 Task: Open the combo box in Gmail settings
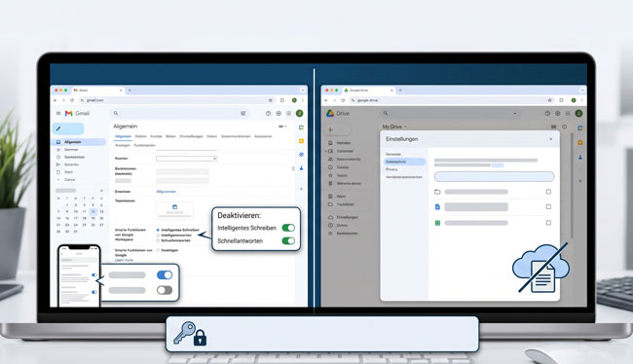(187, 159)
